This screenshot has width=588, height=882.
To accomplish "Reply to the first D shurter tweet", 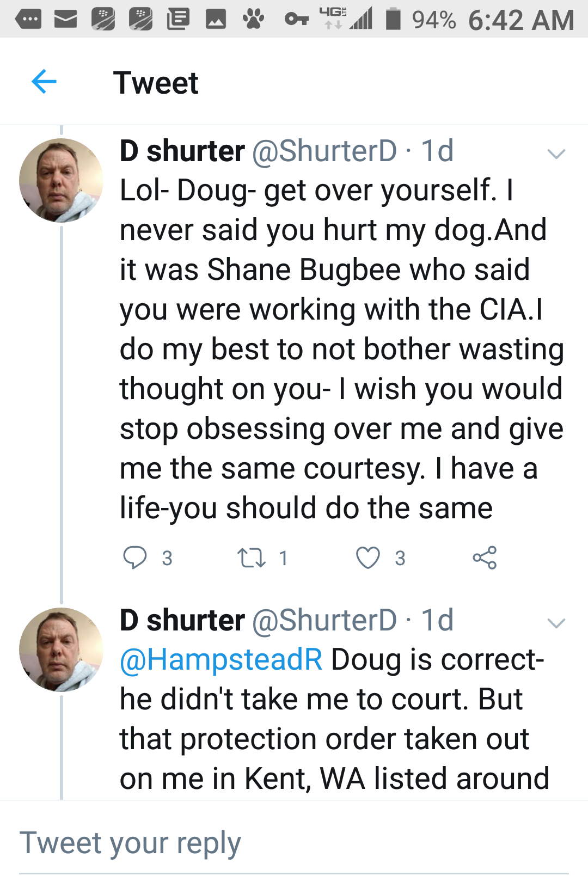I will pos(135,558).
